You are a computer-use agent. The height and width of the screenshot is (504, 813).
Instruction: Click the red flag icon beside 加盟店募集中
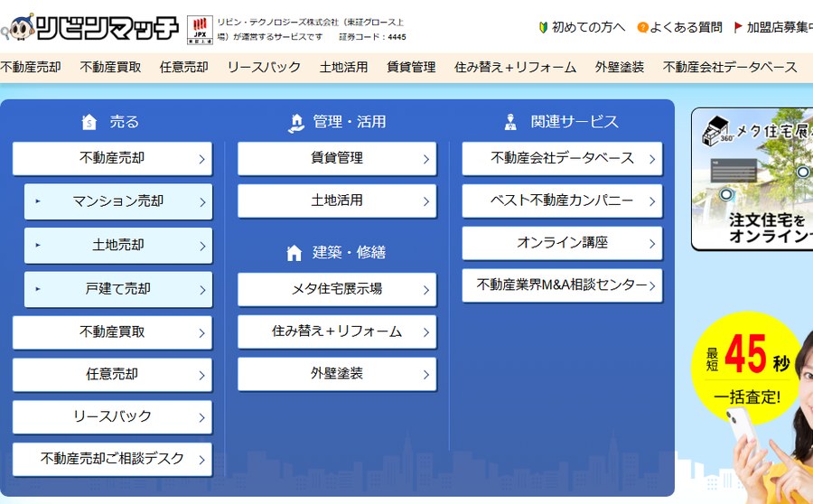(x=738, y=27)
